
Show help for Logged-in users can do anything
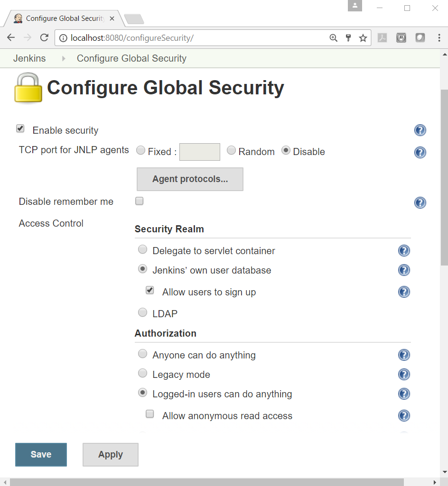(x=404, y=394)
